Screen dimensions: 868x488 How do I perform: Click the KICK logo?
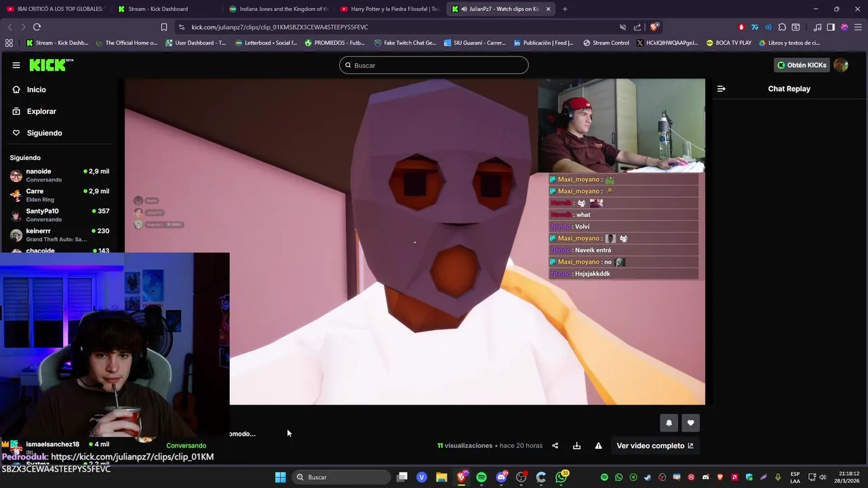point(51,65)
